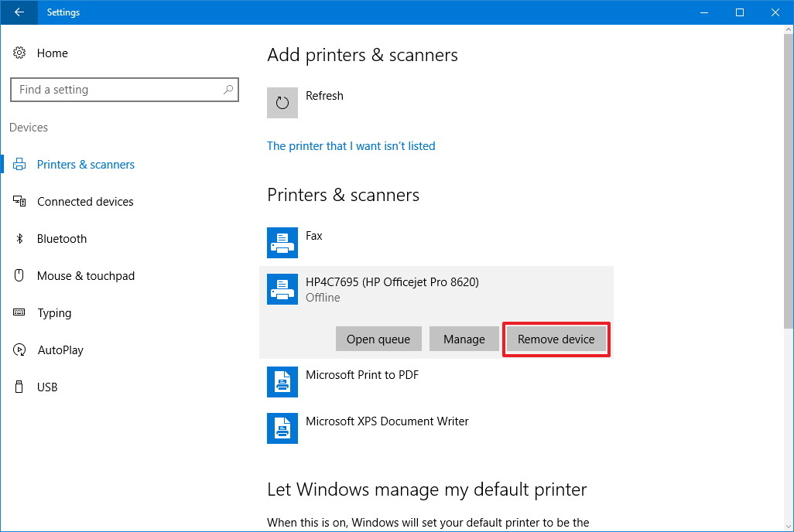The image size is (794, 532).
Task: Click Remove device for the HP Officejet
Action: pos(556,339)
